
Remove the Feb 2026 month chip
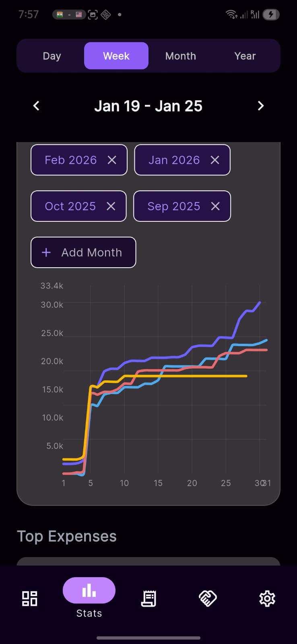112,160
